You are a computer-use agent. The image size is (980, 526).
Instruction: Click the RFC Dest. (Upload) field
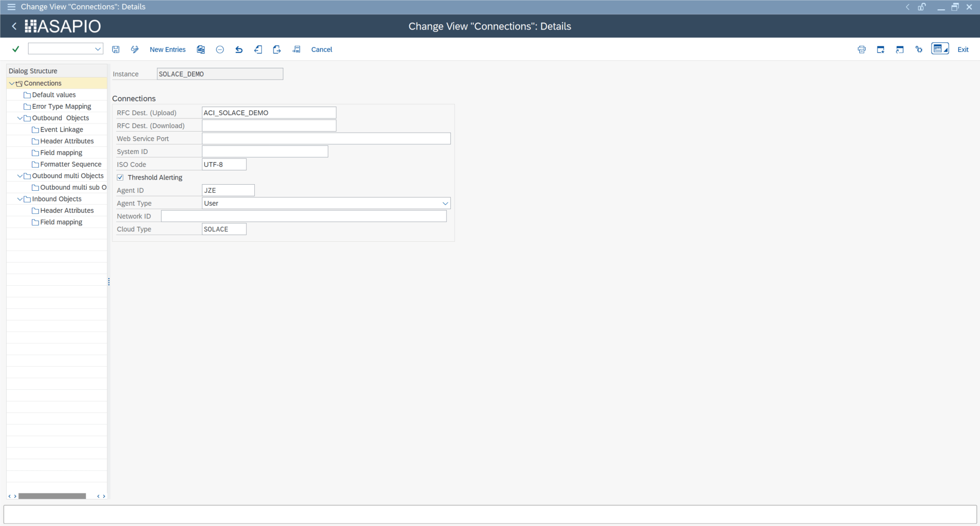click(x=269, y=113)
